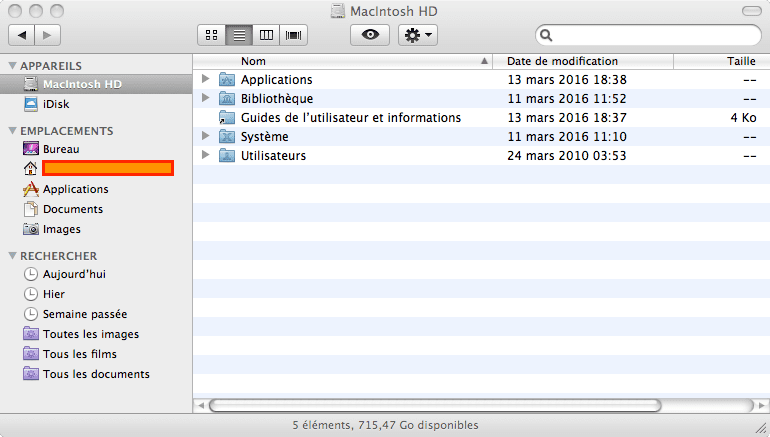Switch to Cover Flow view
Viewport: 770px width, 437px height.
(x=294, y=35)
